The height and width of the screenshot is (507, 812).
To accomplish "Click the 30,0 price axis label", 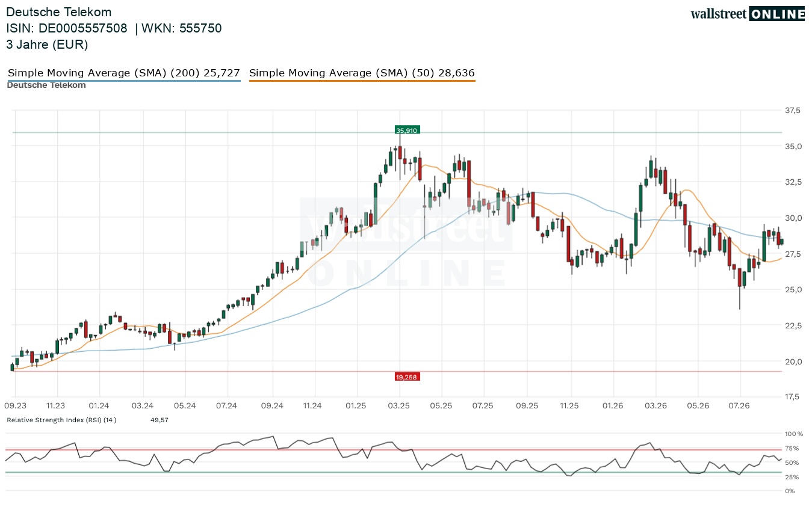I will click(x=793, y=218).
